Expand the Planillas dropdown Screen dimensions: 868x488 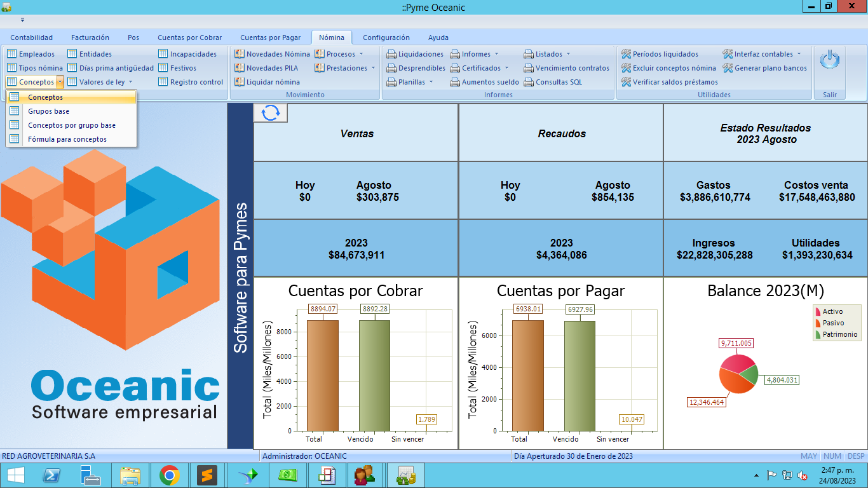coord(410,82)
